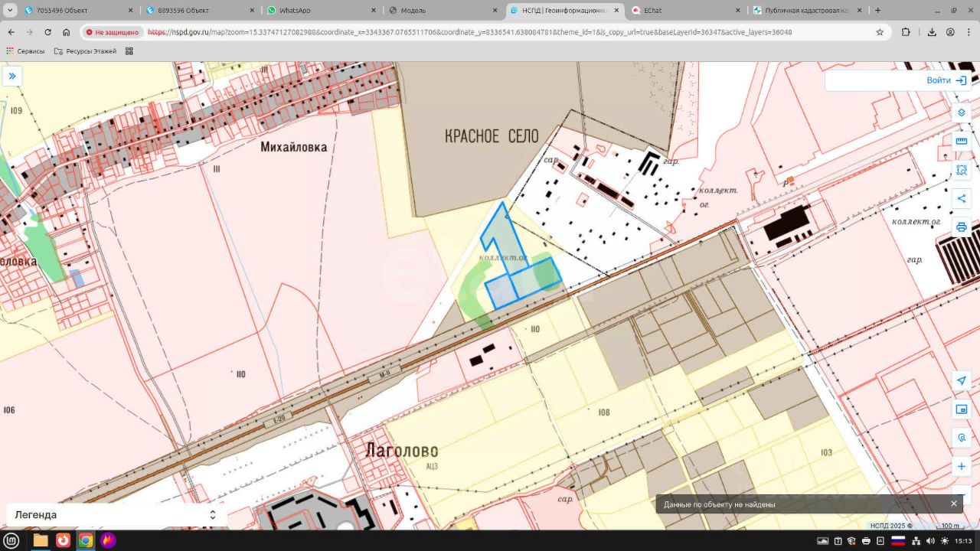
Task: Click the 'Не защищено' security indicator
Action: click(x=113, y=32)
